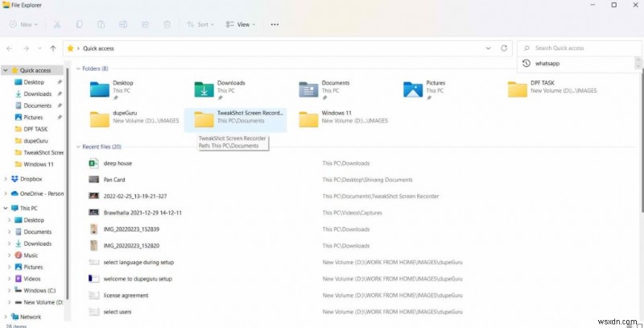Click the Delete trash icon
644x328 pixels.
click(167, 25)
